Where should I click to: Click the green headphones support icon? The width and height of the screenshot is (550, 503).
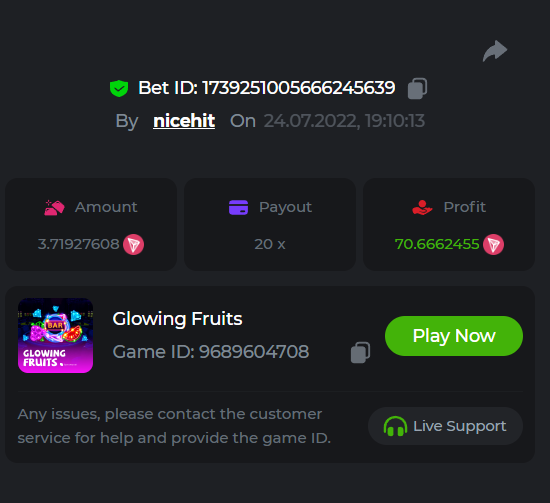pyautogui.click(x=395, y=426)
